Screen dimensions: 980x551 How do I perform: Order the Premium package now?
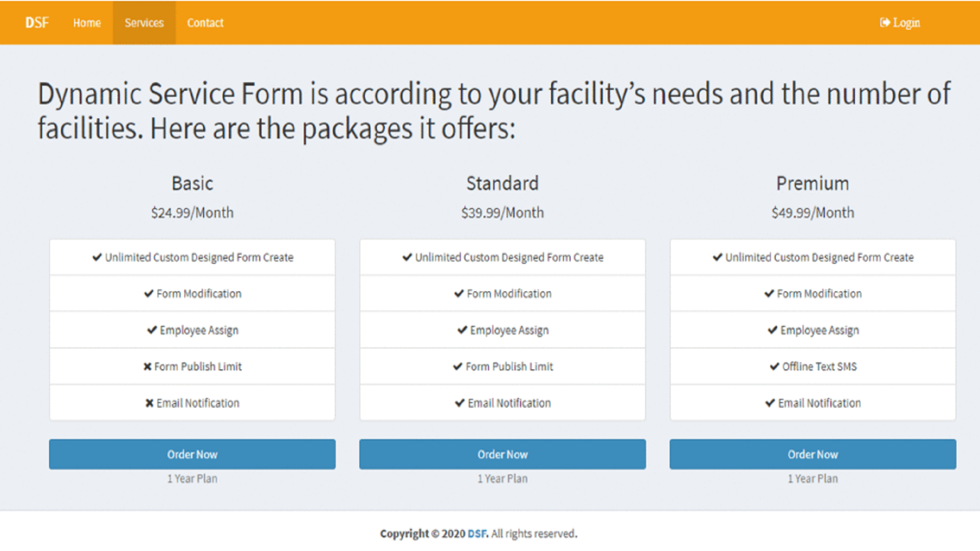813,454
